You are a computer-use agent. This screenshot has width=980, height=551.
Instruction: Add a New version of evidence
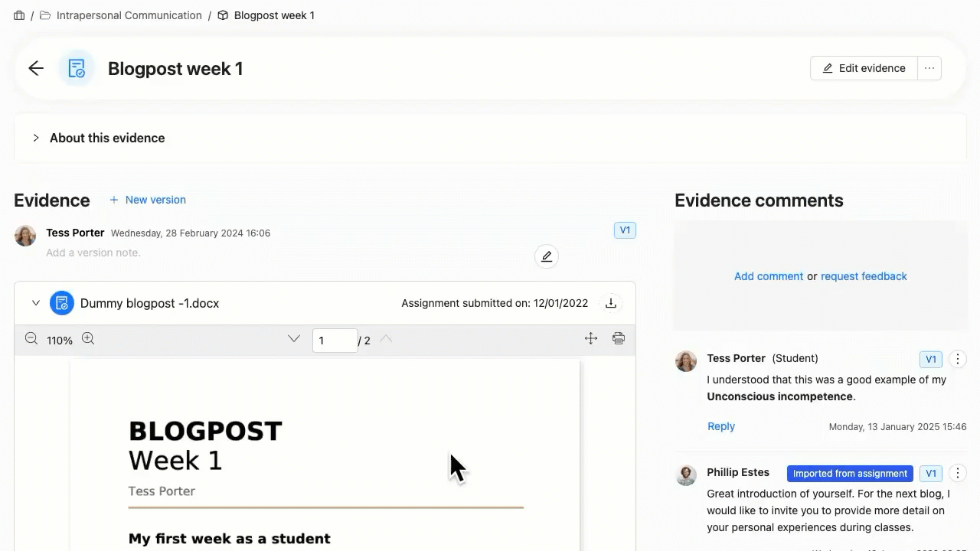148,200
